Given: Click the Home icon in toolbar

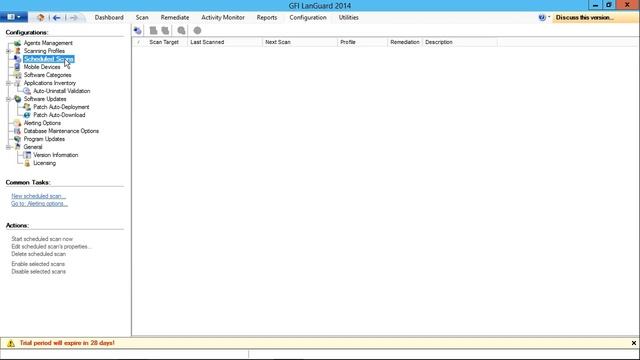Looking at the screenshot, I should click(x=40, y=18).
